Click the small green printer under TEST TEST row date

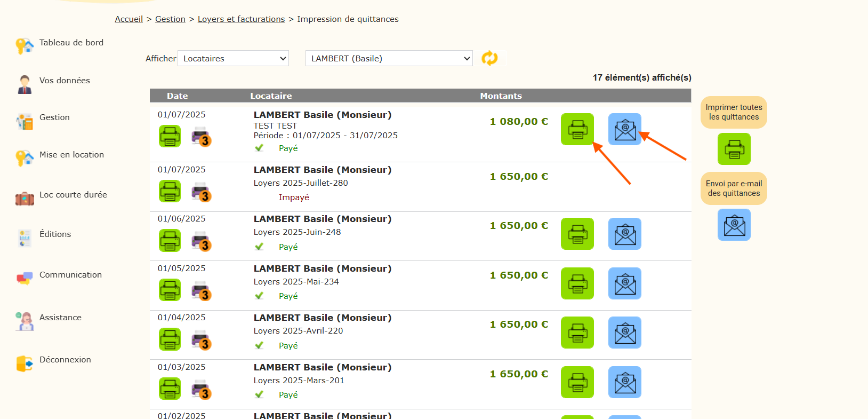(170, 136)
